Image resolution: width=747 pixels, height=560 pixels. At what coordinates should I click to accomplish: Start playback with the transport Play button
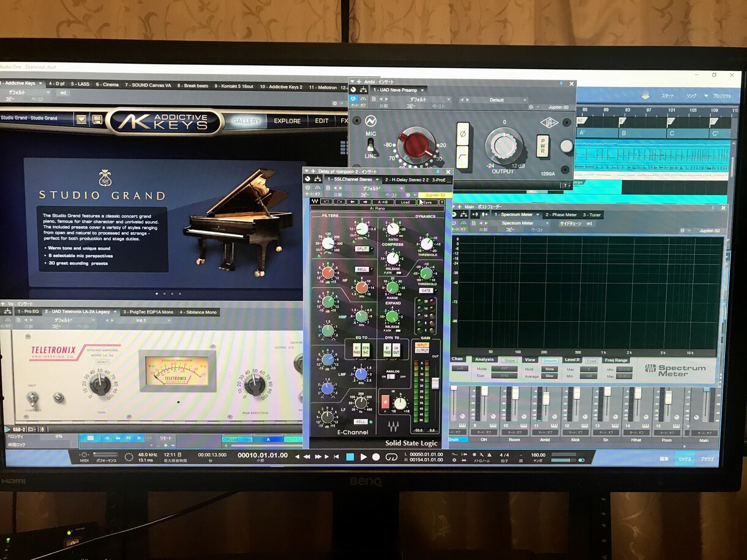(x=363, y=457)
